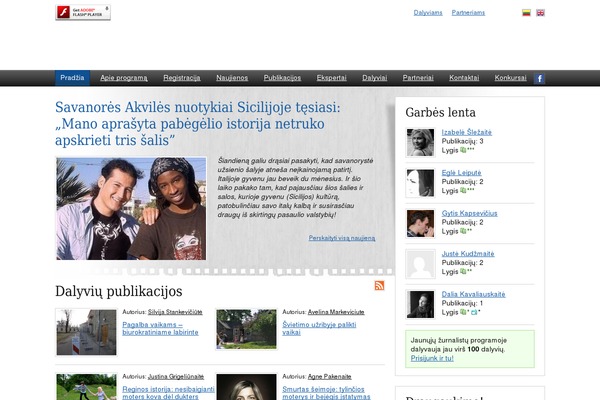Click the Prisijunk ir tu! link
The image size is (600, 400).
coord(432,358)
